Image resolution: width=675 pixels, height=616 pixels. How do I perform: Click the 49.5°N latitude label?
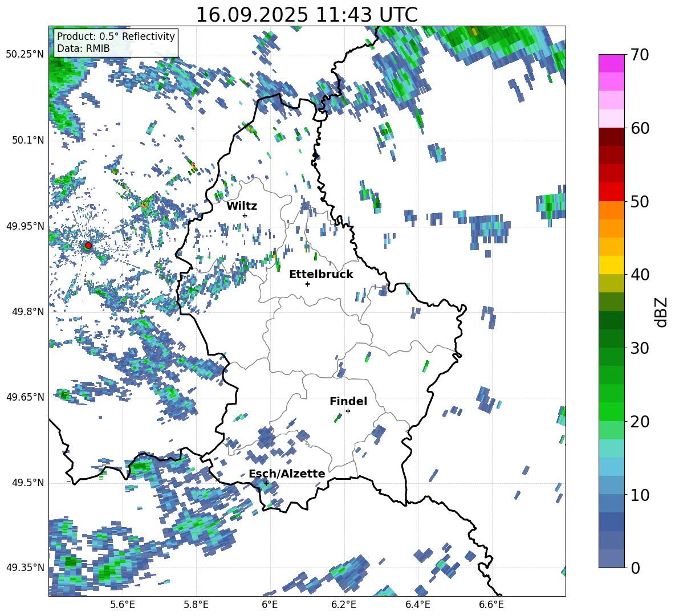pyautogui.click(x=27, y=483)
